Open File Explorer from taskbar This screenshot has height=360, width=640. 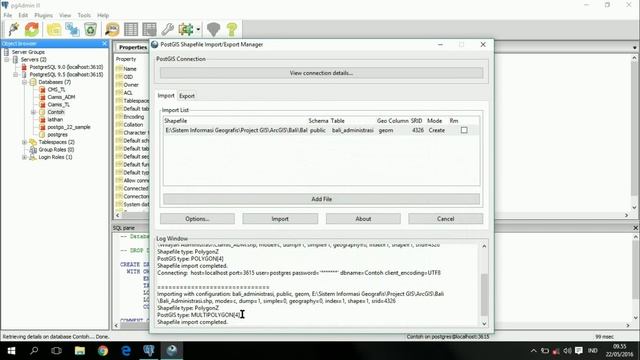coord(80,351)
